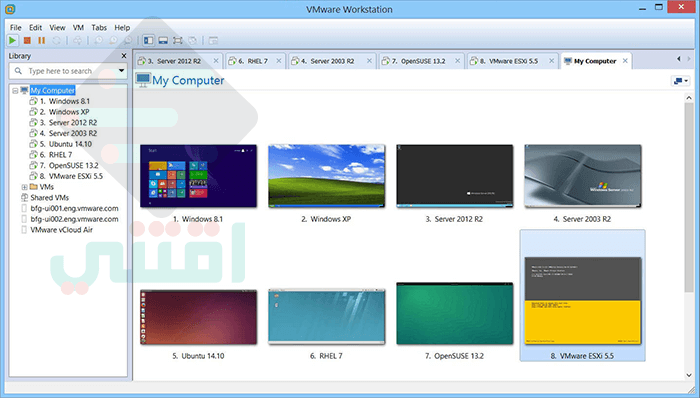Click the tab scroll left arrow
This screenshot has width=700, height=398.
tap(679, 58)
